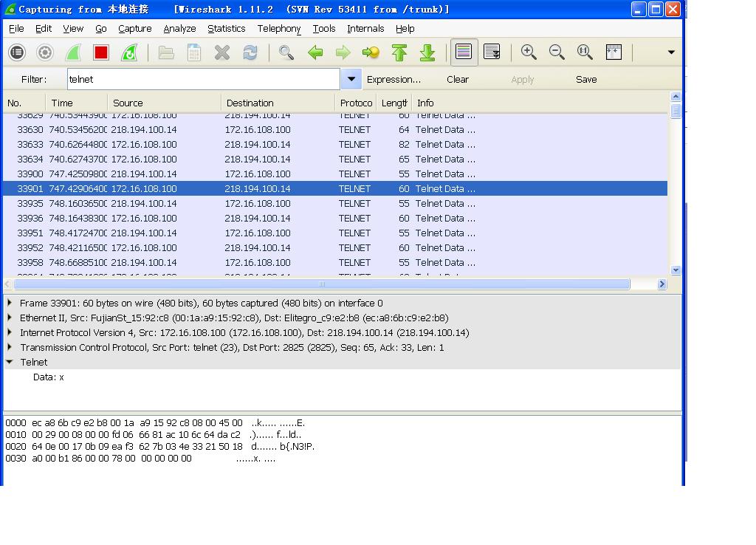Select packet number 33630 row
This screenshot has height=545, width=756.
point(336,130)
